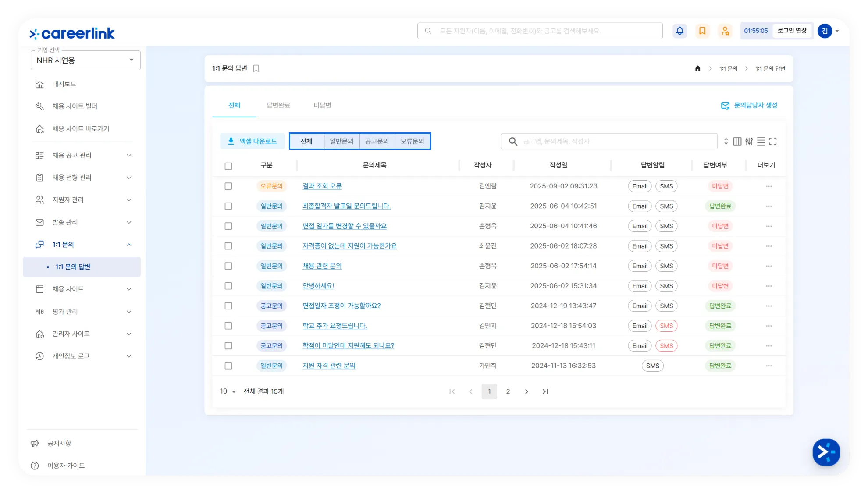Check the select-all checkbox in table header
Screen dimensions: 868x494
click(x=228, y=166)
